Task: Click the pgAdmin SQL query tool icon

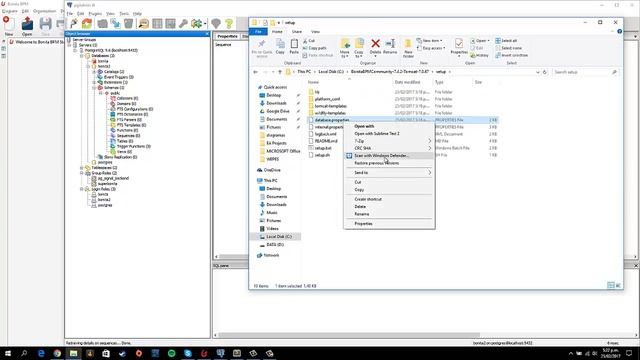Action: tap(144, 23)
